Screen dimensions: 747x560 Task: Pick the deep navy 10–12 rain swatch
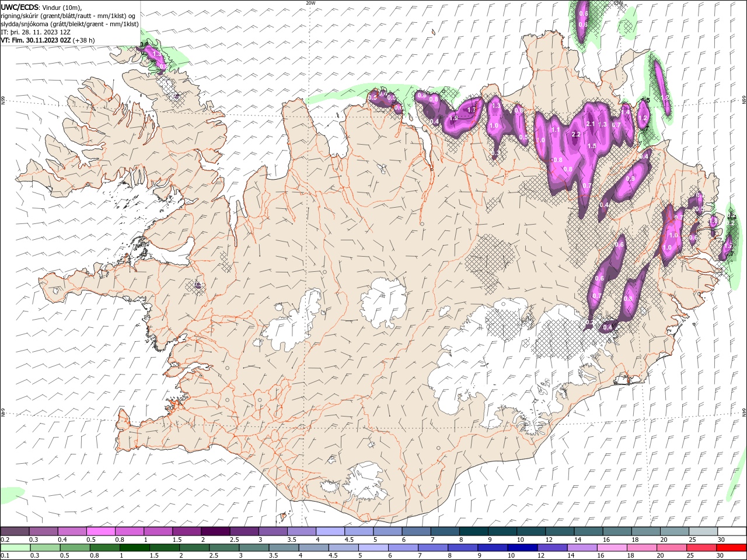(x=522, y=547)
